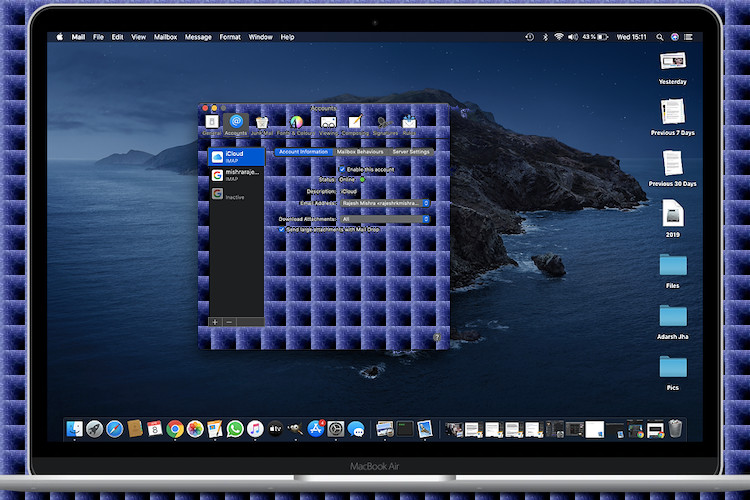Launch Google Chrome from the Dock

point(175,429)
